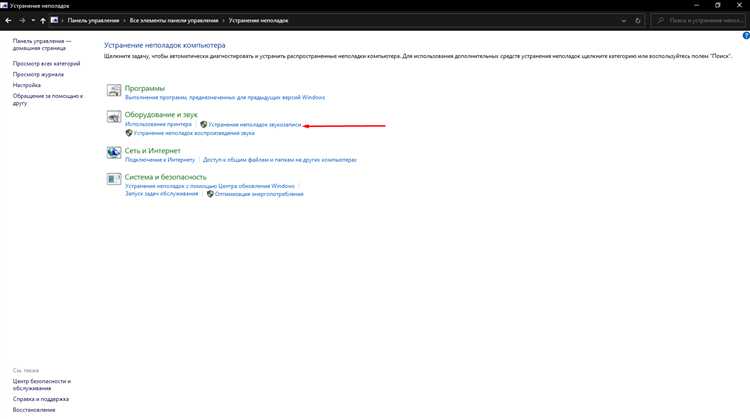This screenshot has width=750, height=419.
Task: Close the troubleshooting window
Action: click(x=739, y=5)
